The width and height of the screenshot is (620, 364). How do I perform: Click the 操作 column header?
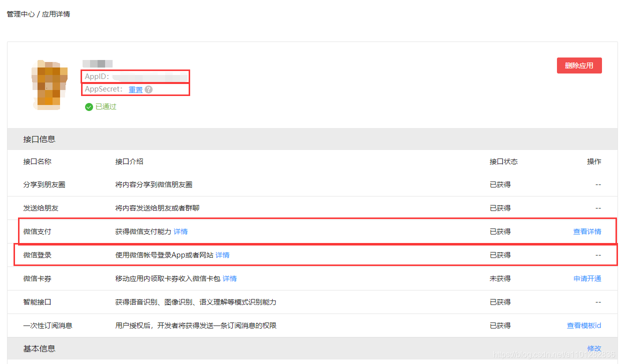pyautogui.click(x=594, y=161)
